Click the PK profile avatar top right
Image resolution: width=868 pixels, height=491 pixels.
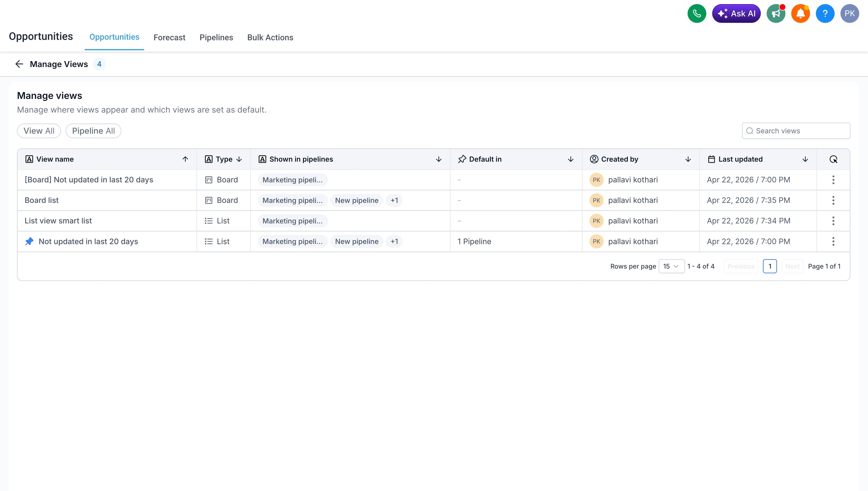pos(850,13)
